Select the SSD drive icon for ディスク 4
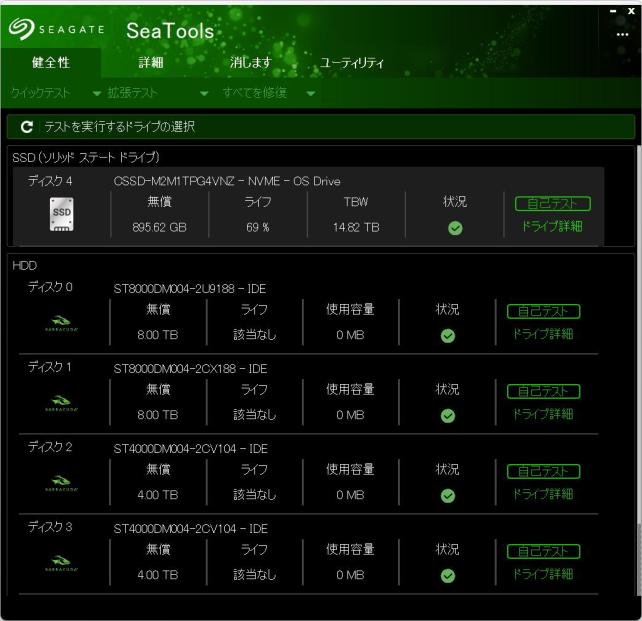The height and width of the screenshot is (621, 642). [61, 214]
